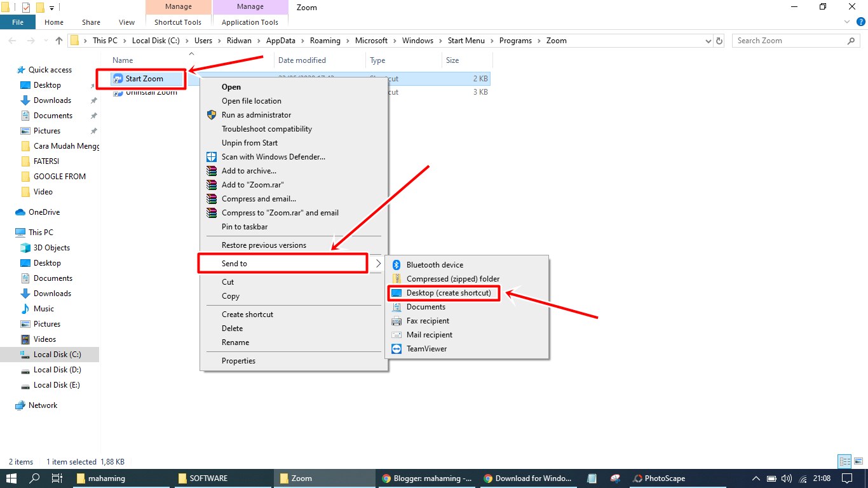
Task: Select Desktop (create shortcut) in Send to
Action: [x=449, y=293]
